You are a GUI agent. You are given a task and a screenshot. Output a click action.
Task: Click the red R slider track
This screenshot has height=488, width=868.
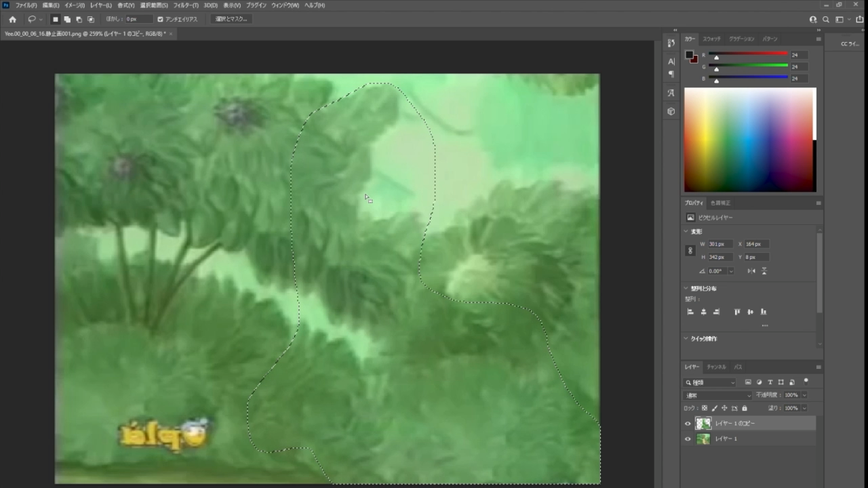749,54
